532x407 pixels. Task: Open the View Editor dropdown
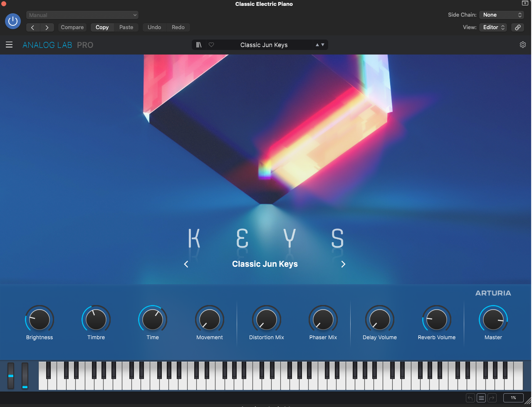(x=493, y=27)
